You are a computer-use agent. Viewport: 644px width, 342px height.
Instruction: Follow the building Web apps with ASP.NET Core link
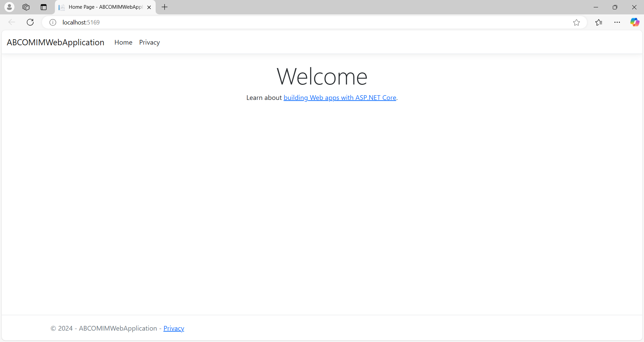point(340,98)
